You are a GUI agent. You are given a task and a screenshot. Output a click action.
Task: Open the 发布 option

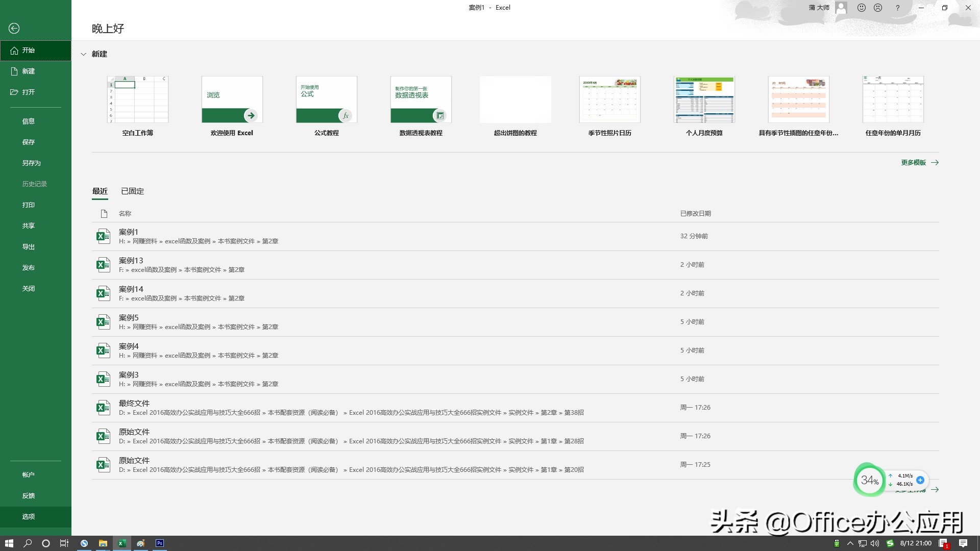36,268
